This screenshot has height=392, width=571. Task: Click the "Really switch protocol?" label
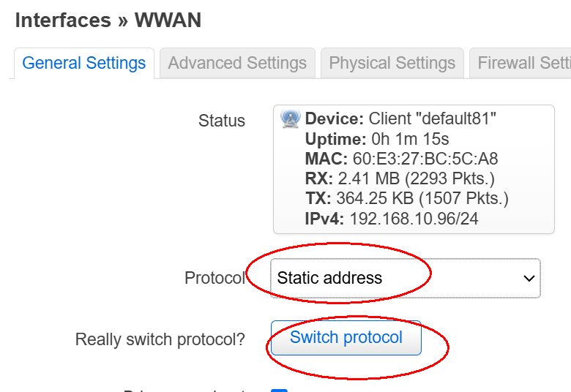[x=160, y=339]
